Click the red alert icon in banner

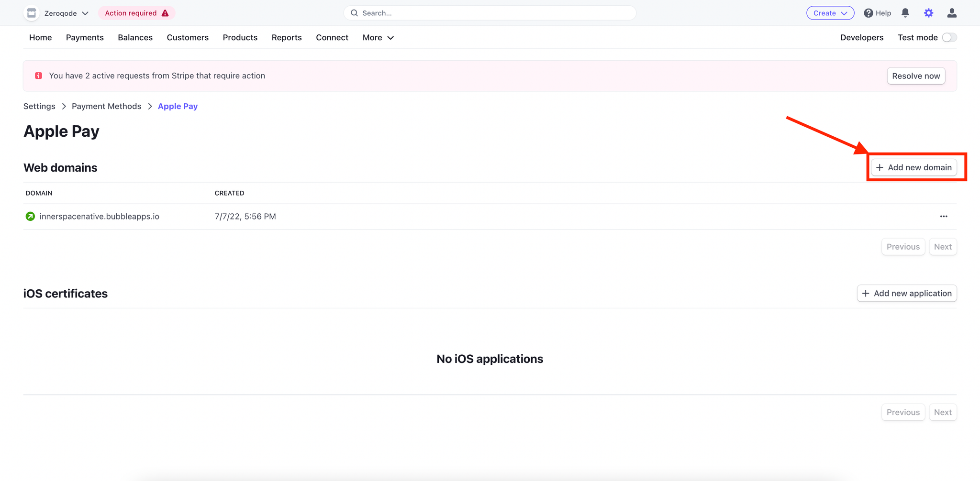coord(38,76)
